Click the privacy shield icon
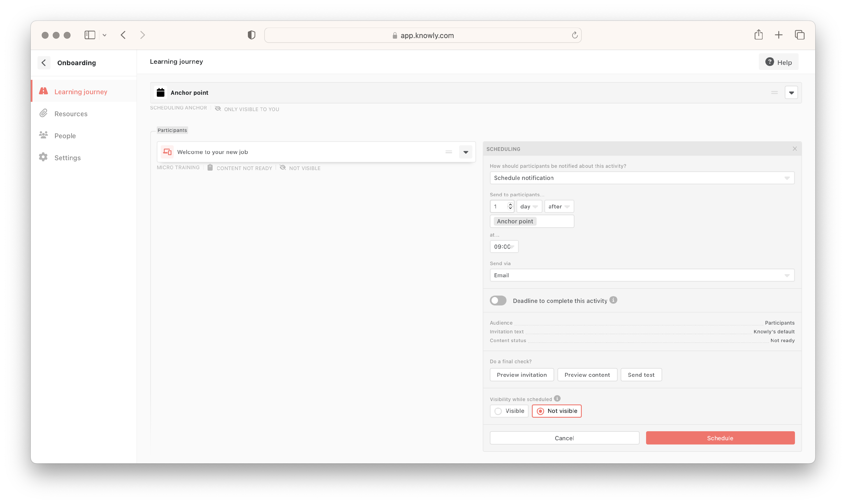Screen dimensions: 846x504 click(x=252, y=35)
